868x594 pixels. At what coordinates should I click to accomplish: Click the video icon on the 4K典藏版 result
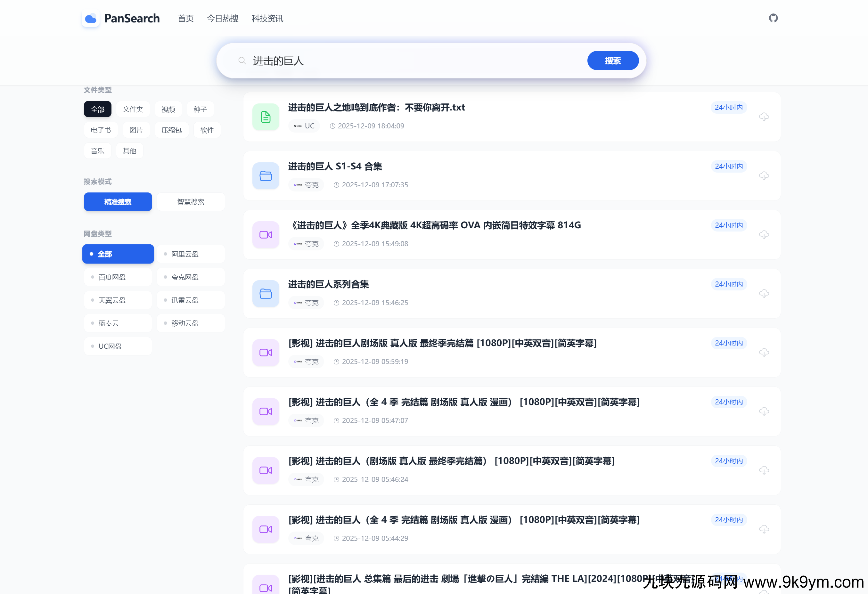pyautogui.click(x=265, y=234)
